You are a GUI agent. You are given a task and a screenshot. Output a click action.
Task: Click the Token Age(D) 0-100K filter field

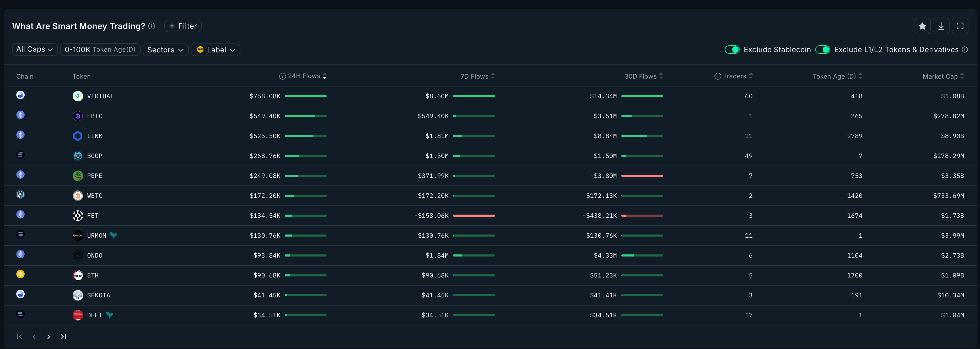[x=100, y=50]
